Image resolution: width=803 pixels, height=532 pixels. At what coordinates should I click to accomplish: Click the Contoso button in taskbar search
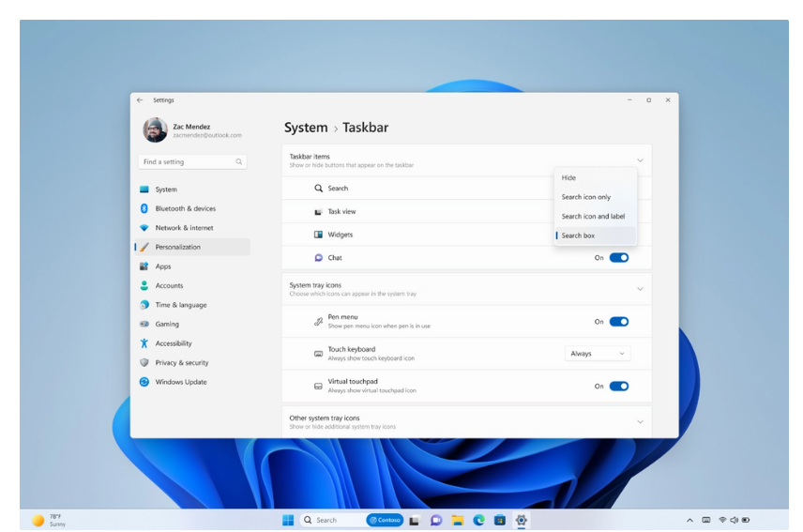386,520
